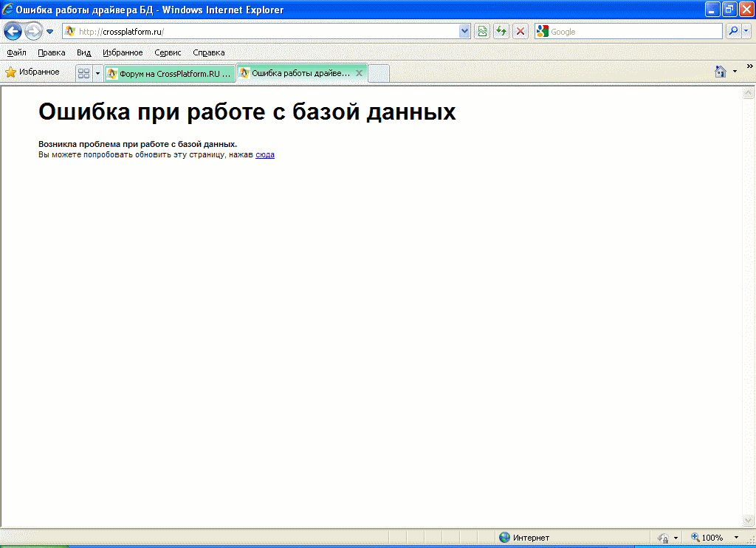Expand the zoom level dropdown arrow
This screenshot has height=548, width=756.
[x=736, y=538]
